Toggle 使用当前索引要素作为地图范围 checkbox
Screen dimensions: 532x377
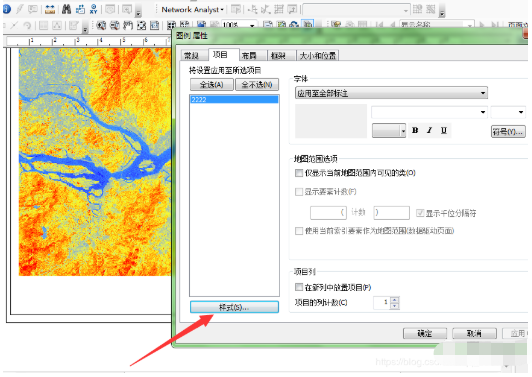(x=299, y=231)
